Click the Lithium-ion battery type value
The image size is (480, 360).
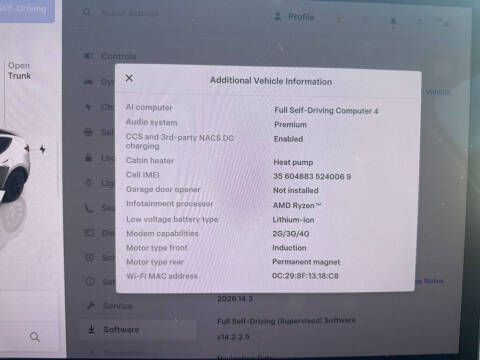pyautogui.click(x=293, y=220)
